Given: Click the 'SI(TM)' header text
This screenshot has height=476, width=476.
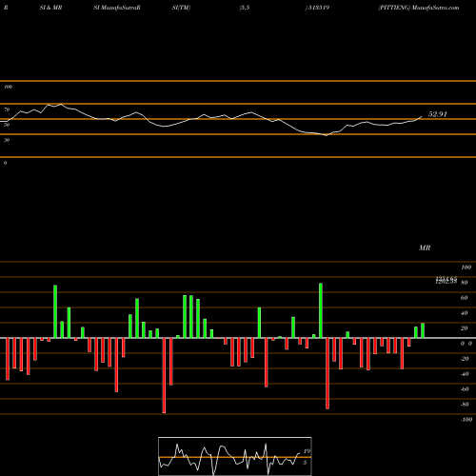Looking at the screenshot, I should tap(181, 8).
